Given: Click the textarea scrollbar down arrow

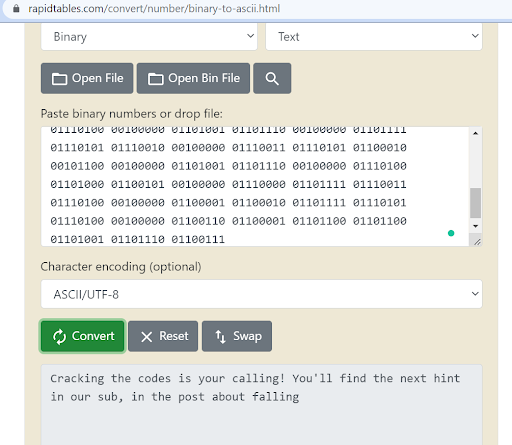Looking at the screenshot, I should (476, 226).
